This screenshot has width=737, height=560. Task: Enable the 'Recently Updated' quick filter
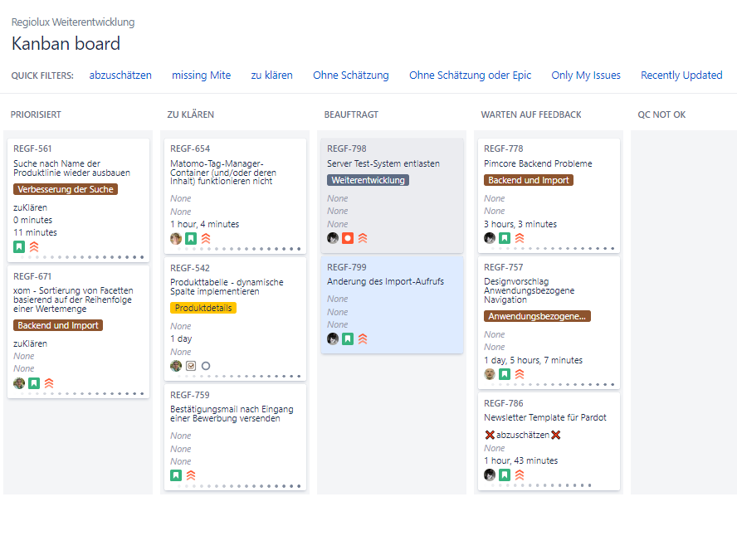681,75
